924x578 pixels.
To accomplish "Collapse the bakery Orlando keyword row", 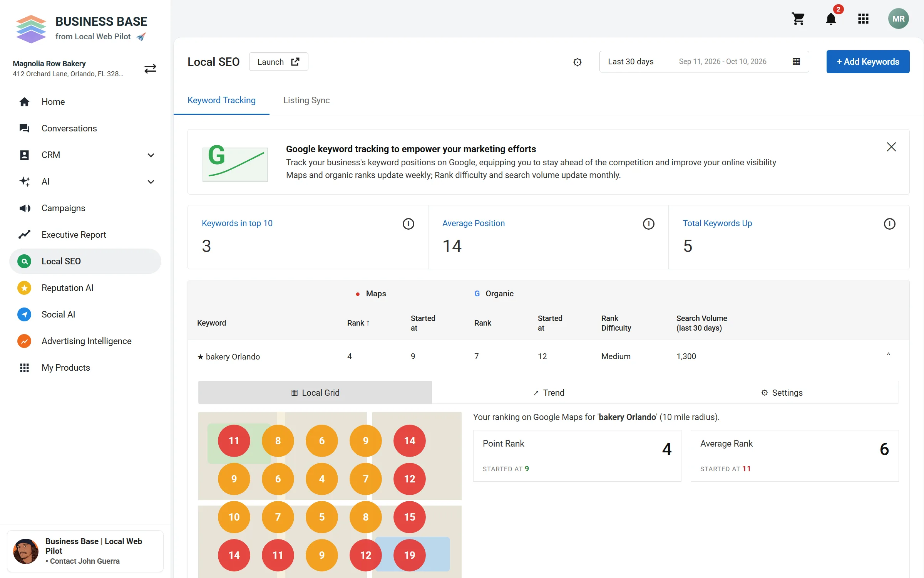I will coord(889,355).
